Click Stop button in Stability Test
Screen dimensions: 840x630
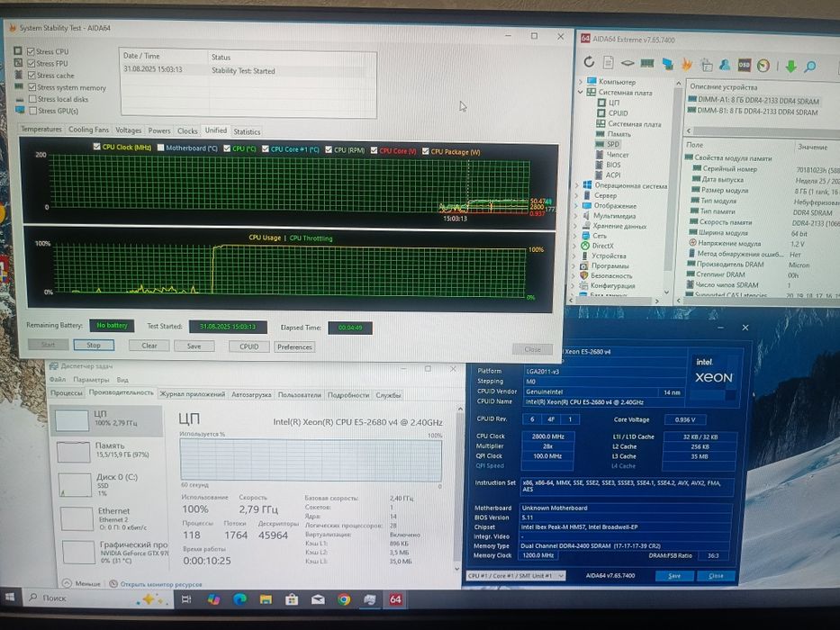pyautogui.click(x=94, y=345)
